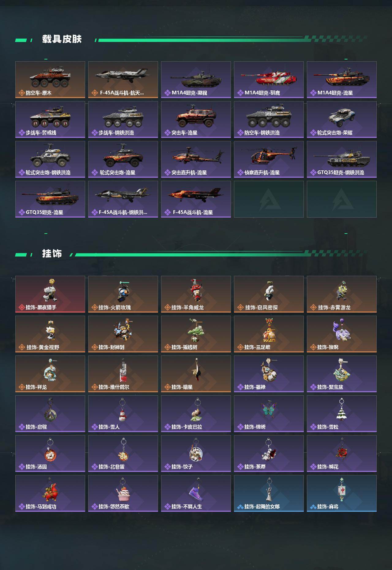Select the 防空车-原木 vehicle skin card
Screen dimensions: 392x570
click(50, 80)
